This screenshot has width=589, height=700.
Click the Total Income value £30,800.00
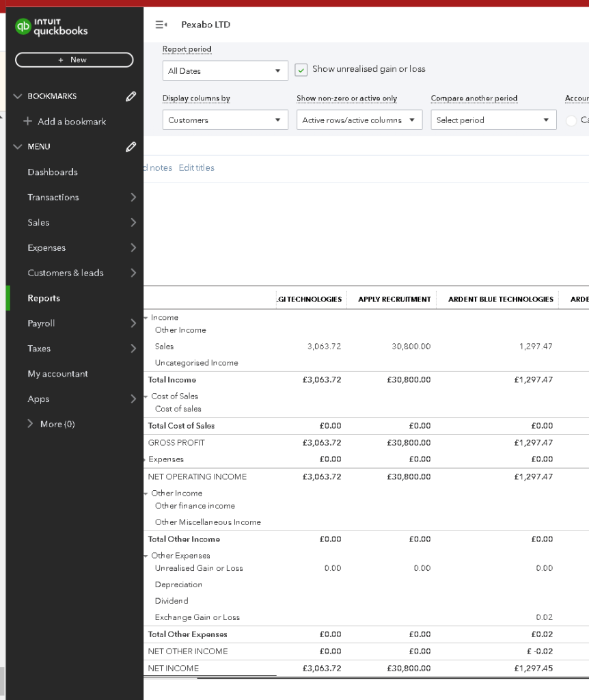[x=409, y=380]
